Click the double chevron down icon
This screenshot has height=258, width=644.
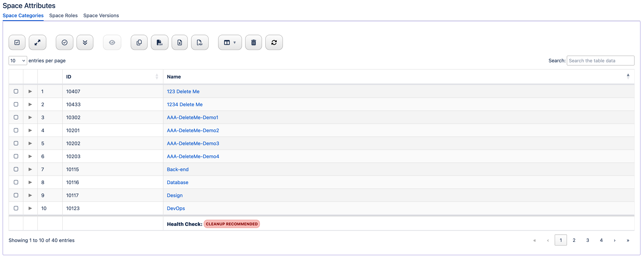(x=85, y=42)
